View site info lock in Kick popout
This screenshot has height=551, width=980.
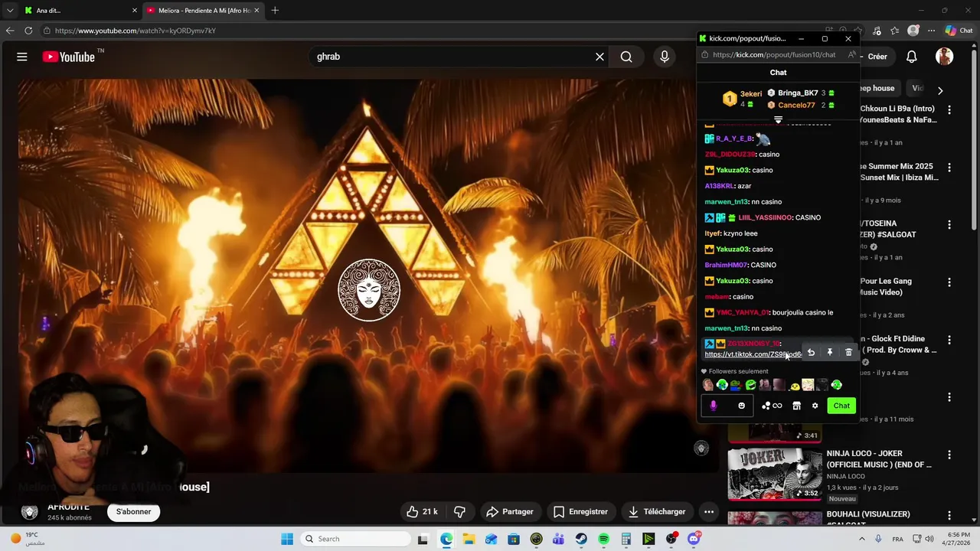(x=705, y=54)
